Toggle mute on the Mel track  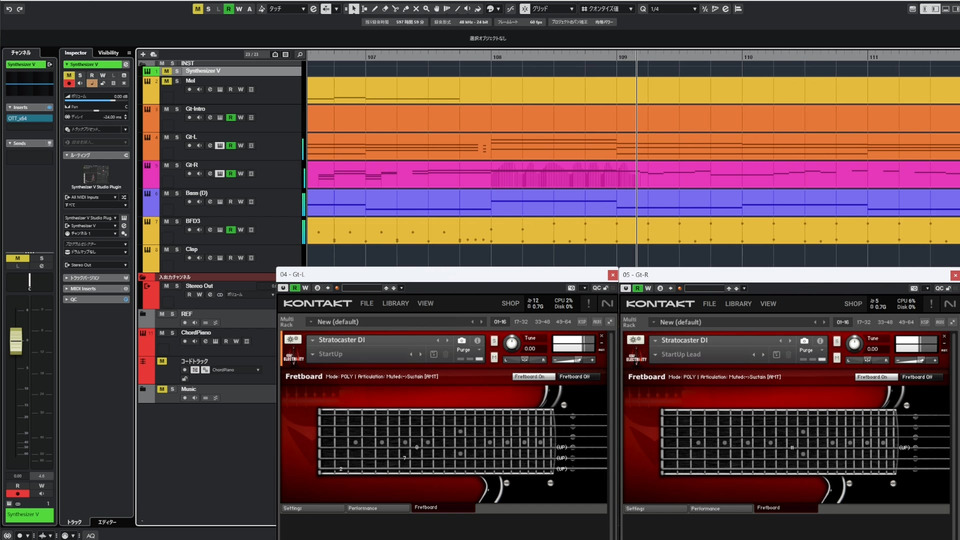[x=166, y=81]
